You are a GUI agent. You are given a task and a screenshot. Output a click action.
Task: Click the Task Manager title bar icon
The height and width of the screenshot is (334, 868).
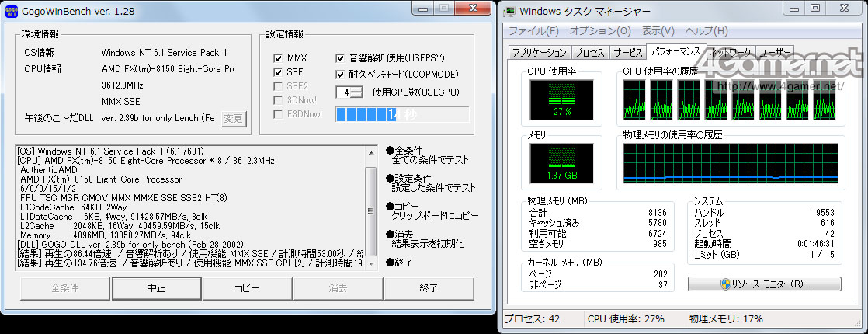[510, 11]
